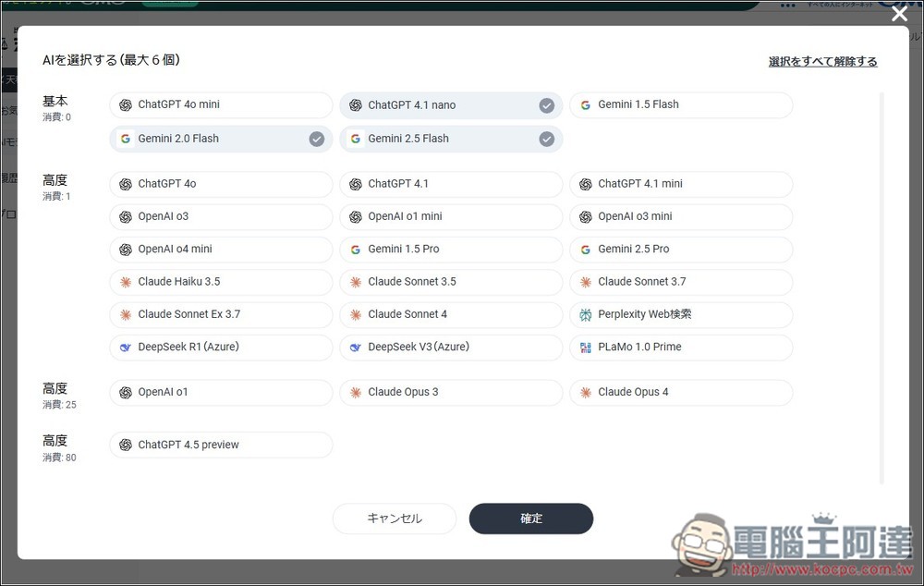924x586 pixels.
Task: Click the Claude logo beside Claude Sonnet Ex 3.7
Action: coord(126,315)
